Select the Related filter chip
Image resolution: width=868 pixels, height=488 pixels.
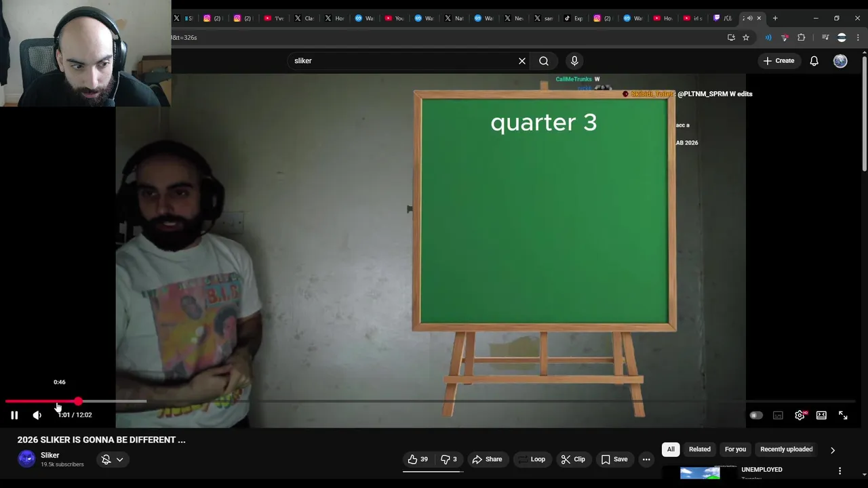pyautogui.click(x=700, y=449)
